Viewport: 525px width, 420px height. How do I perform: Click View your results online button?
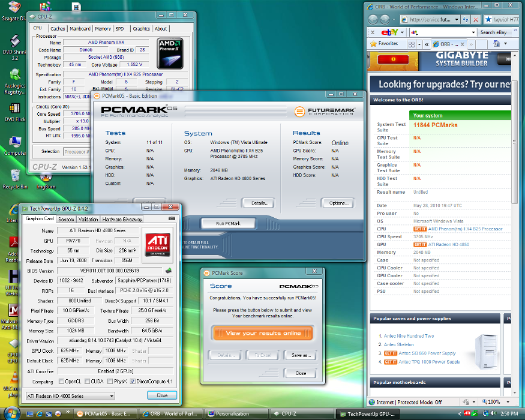(x=263, y=333)
